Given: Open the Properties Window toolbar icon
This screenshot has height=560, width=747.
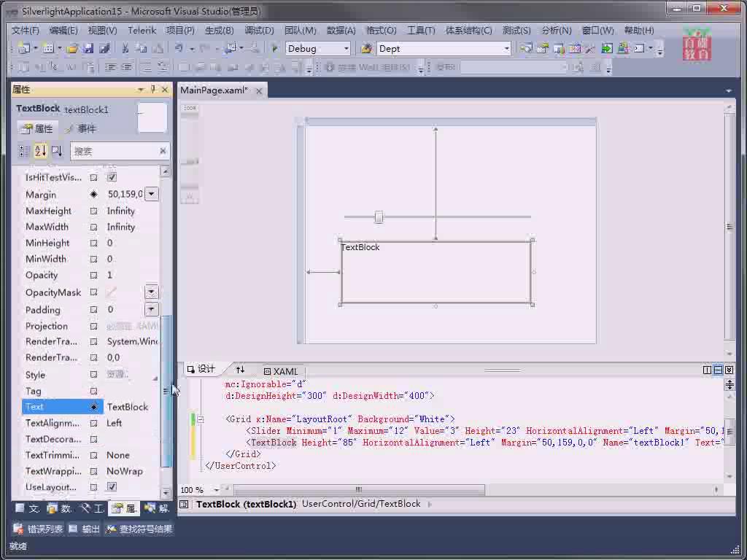Looking at the screenshot, I should click(542, 48).
